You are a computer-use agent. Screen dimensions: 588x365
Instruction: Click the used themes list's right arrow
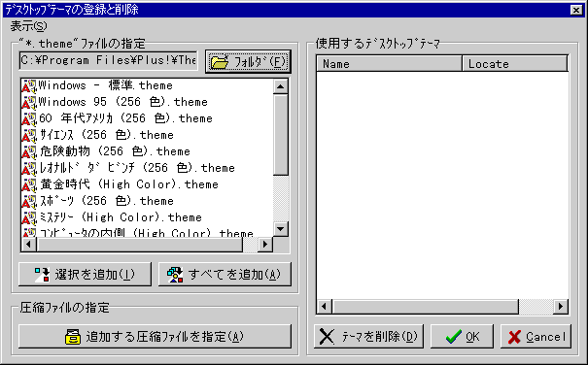click(560, 307)
